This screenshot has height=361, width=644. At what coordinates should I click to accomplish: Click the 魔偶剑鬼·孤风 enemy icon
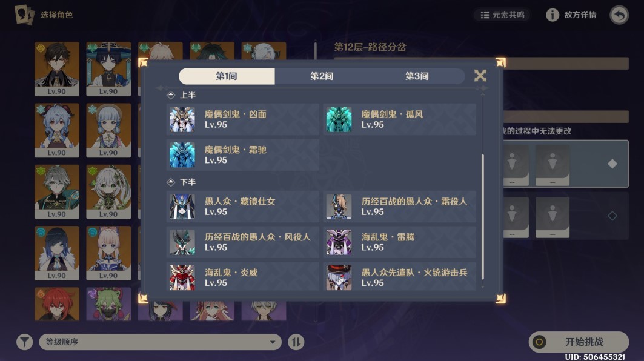(339, 119)
